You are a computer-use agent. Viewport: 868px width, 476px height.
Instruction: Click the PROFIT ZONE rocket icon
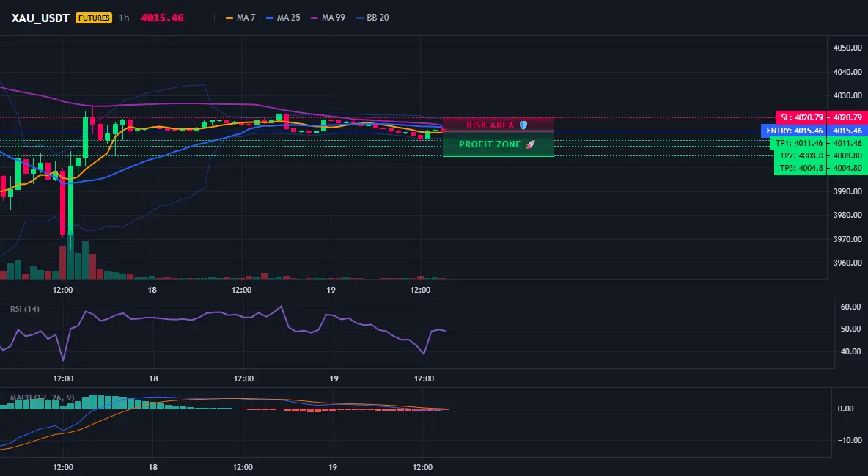530,144
